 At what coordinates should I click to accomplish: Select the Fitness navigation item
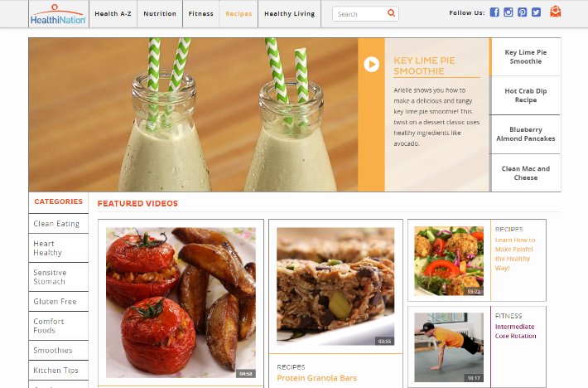point(201,14)
